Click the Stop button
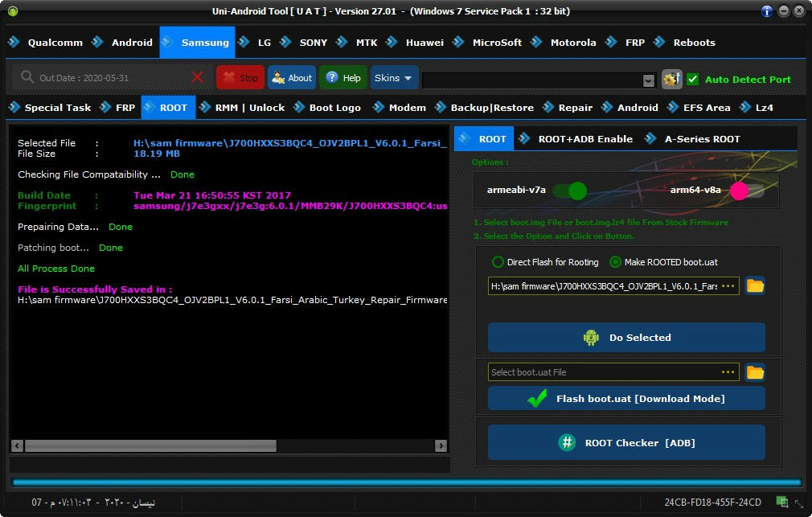 click(240, 78)
